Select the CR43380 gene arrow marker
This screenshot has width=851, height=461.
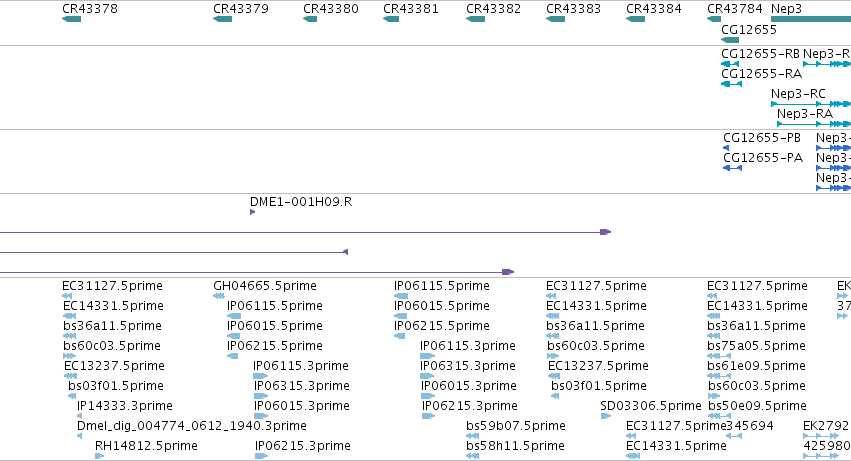[x=310, y=19]
